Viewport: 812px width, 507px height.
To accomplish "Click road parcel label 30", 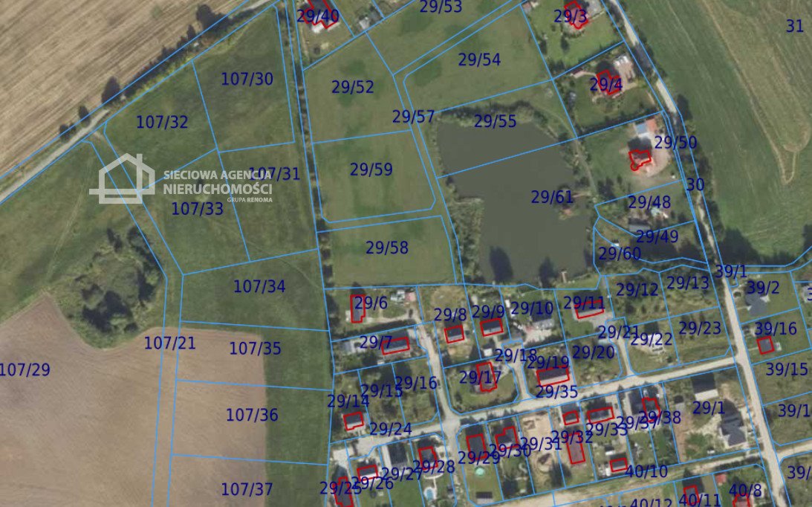I will click(695, 185).
